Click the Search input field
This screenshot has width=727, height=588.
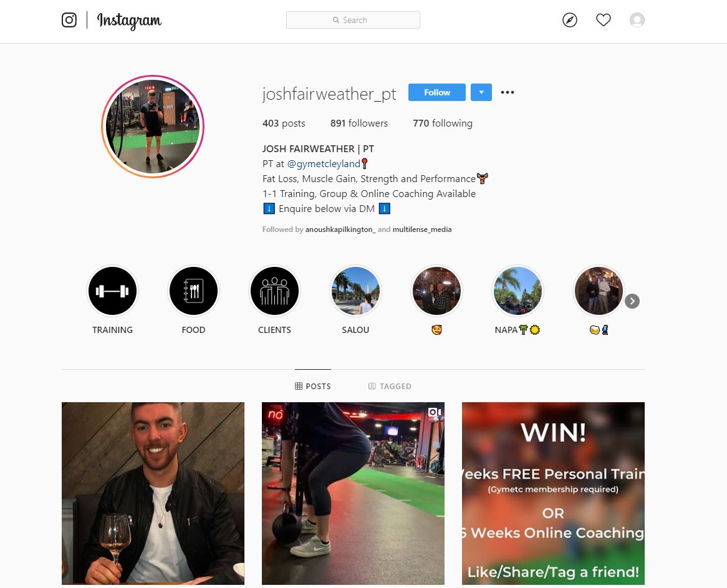[x=353, y=20]
